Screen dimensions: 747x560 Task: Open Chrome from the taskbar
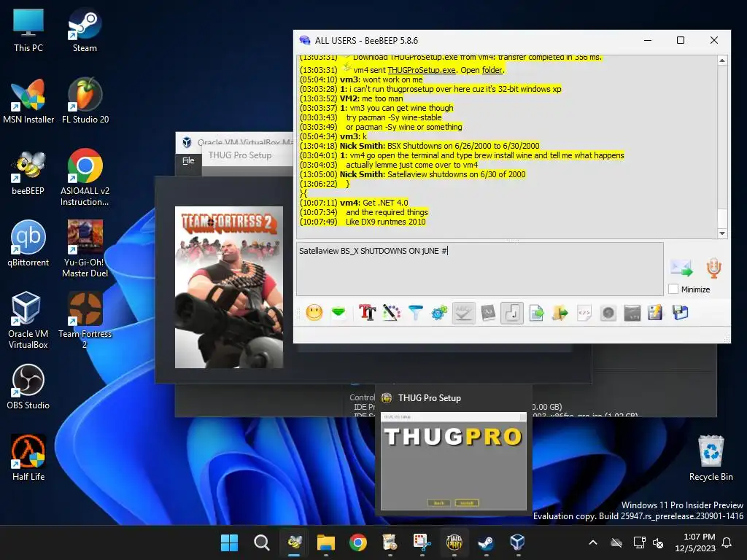coord(357,542)
